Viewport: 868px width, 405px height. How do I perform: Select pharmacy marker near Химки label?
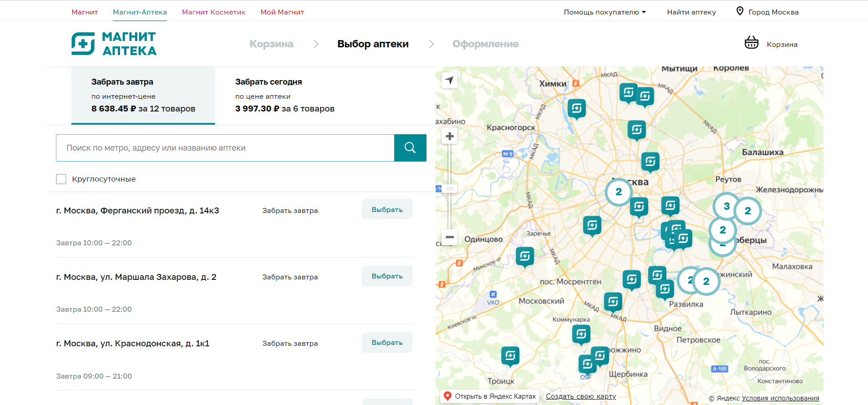(x=577, y=109)
